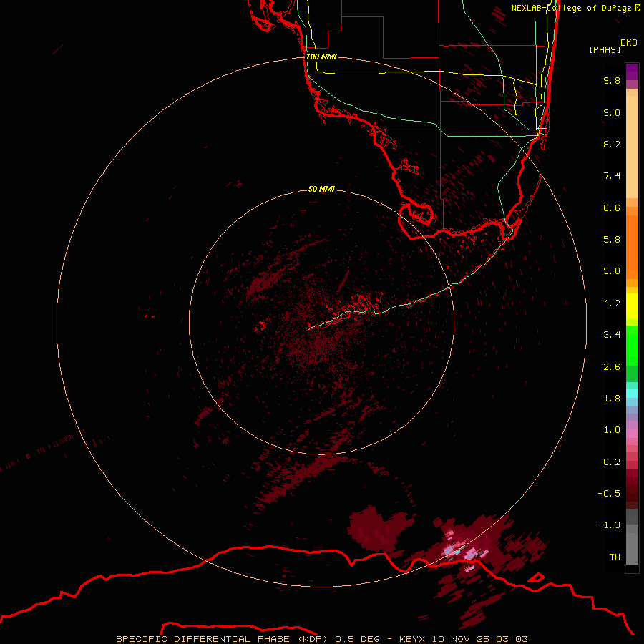
Task: Click the 50 NMI range ring label
Action: coord(321,190)
